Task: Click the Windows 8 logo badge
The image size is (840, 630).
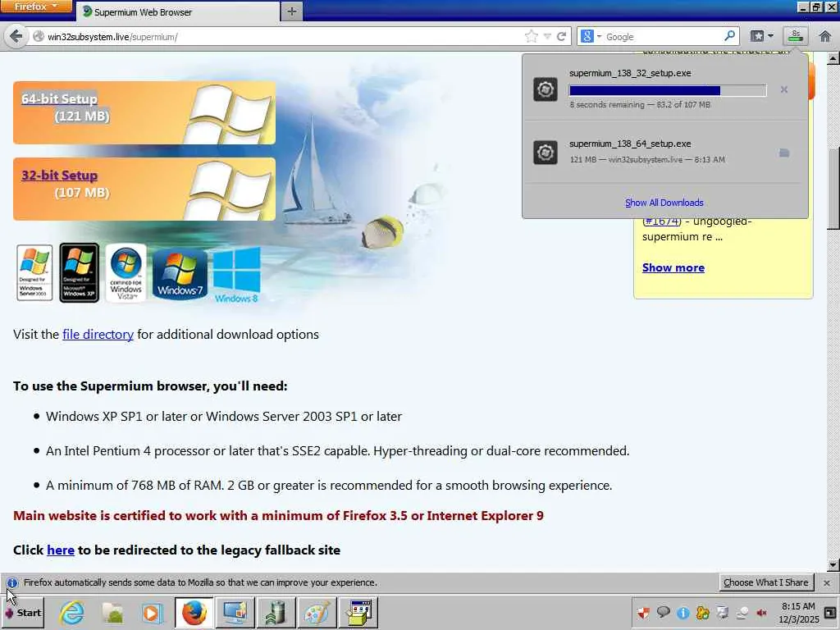Action: pyautogui.click(x=237, y=275)
